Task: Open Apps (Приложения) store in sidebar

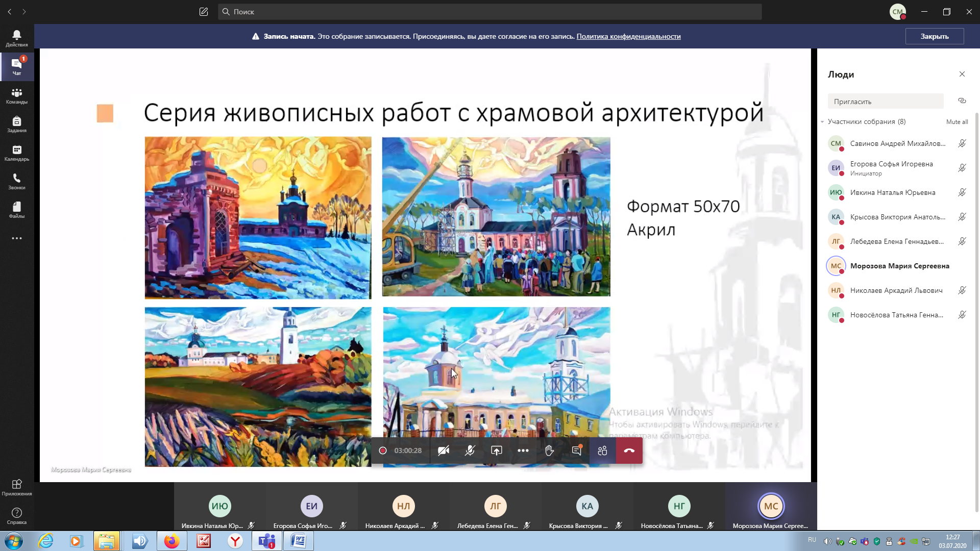Action: pyautogui.click(x=17, y=487)
